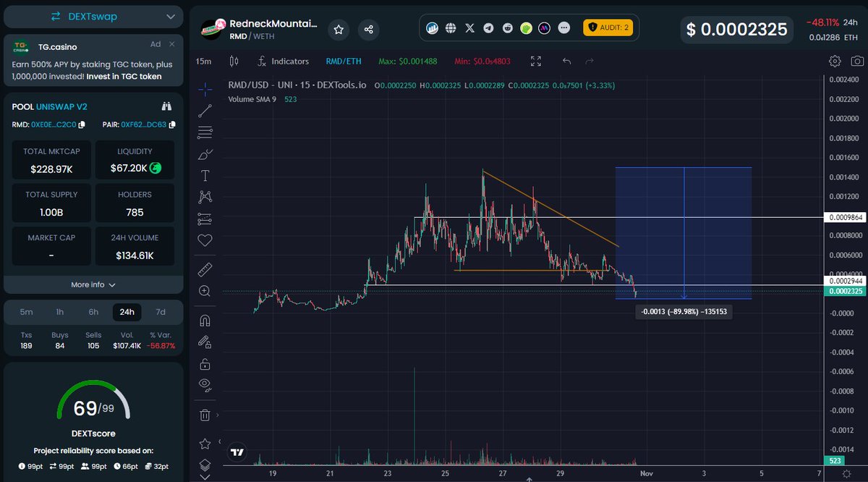
Task: Open the UNISWAP V2 pool link
Action: 61,106
